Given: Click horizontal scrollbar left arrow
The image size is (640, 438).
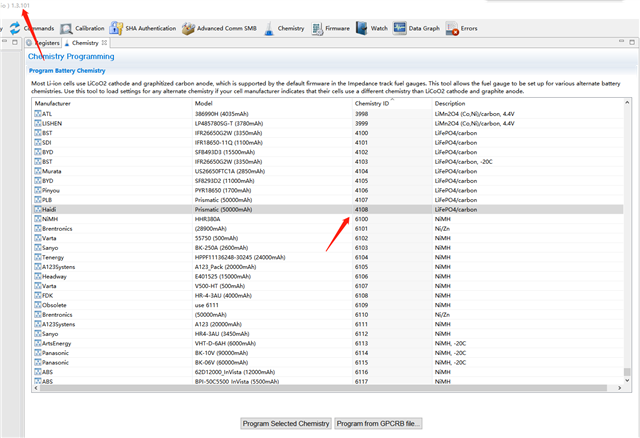Looking at the screenshot, I should coord(36,388).
